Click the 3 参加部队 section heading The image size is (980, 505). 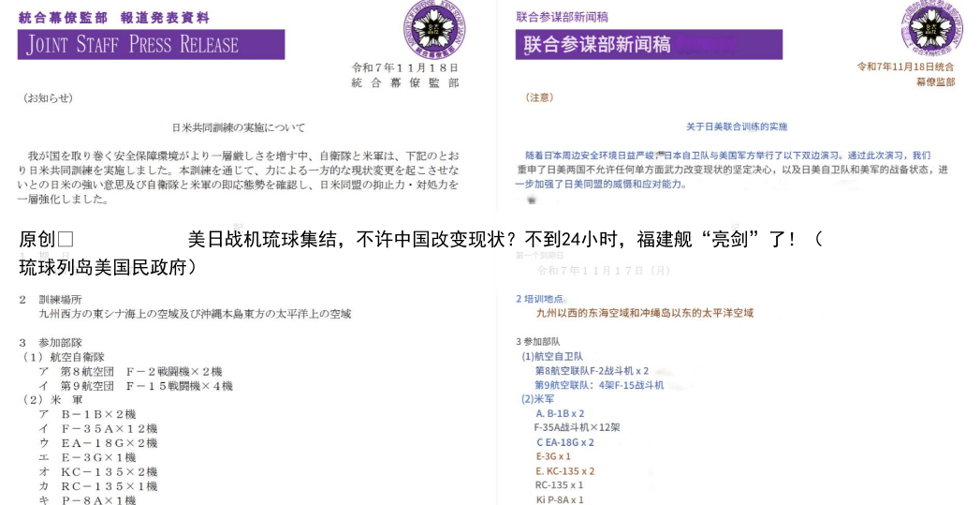tap(544, 342)
